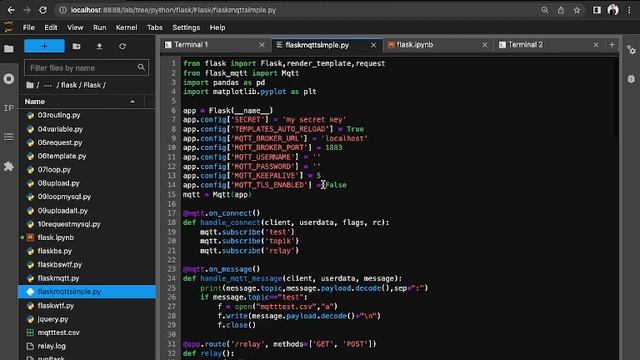Click the New Launcher plus button
Viewport: 640px width, 360px height.
pos(44,46)
